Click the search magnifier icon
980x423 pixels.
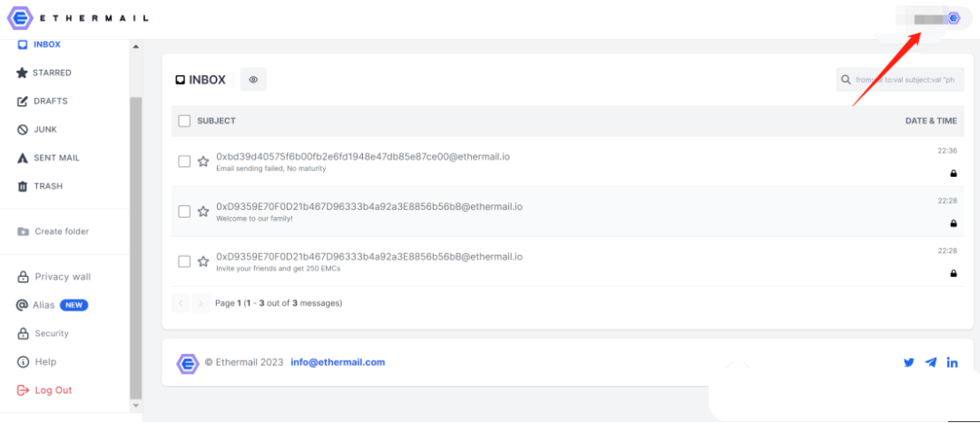tap(846, 80)
